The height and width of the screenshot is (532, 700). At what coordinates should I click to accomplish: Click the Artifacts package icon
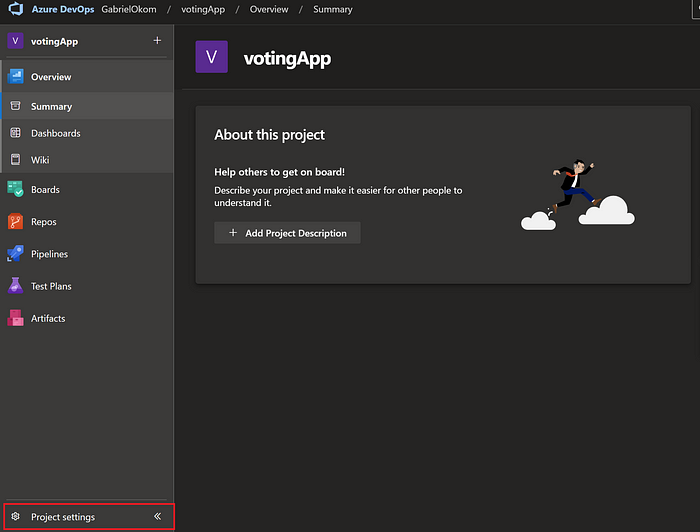[15, 318]
